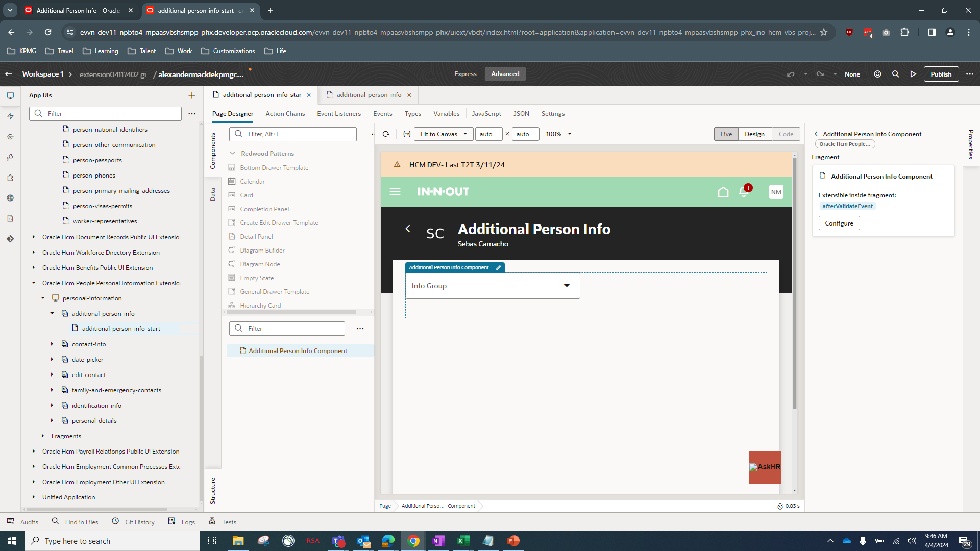This screenshot has height=551, width=980.
Task: Click the globe icon in the left navigation rail
Action: 10,198
